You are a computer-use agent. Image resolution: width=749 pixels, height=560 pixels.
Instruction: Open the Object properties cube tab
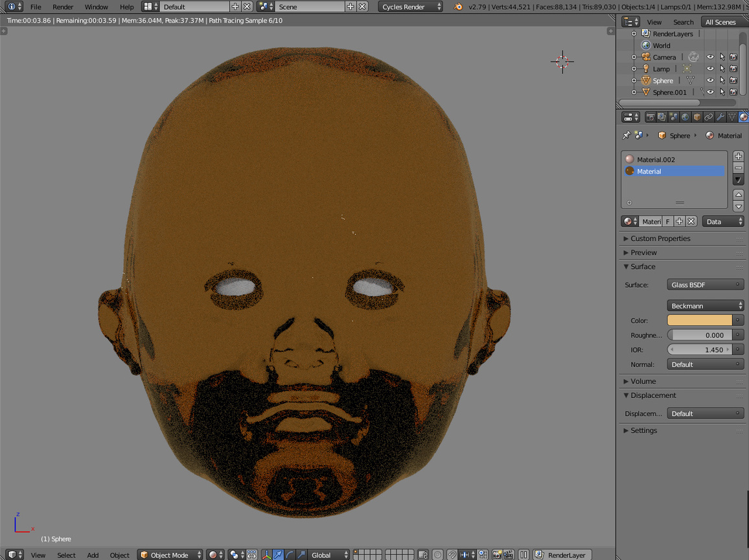tap(697, 117)
